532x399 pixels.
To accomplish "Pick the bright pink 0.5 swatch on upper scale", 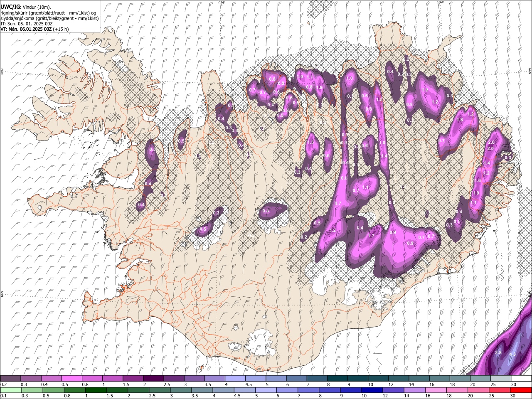I will click(71, 378).
